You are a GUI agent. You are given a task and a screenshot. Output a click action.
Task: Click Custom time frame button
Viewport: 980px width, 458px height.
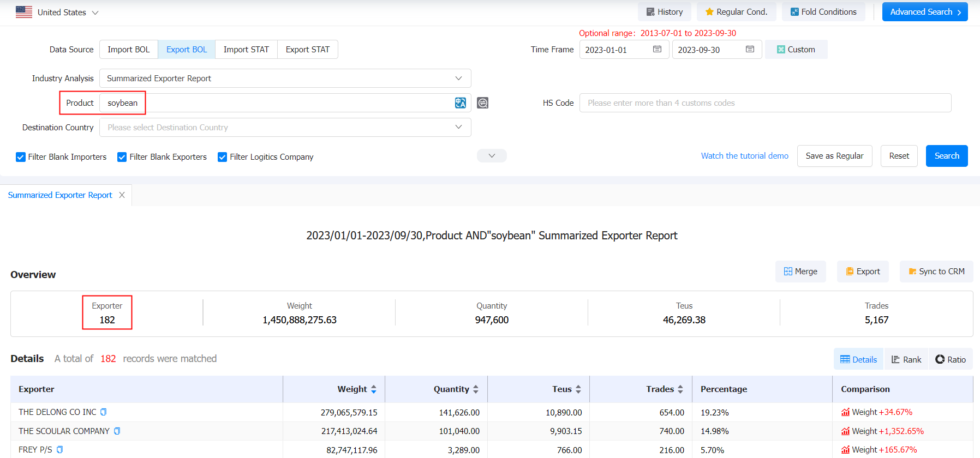796,50
